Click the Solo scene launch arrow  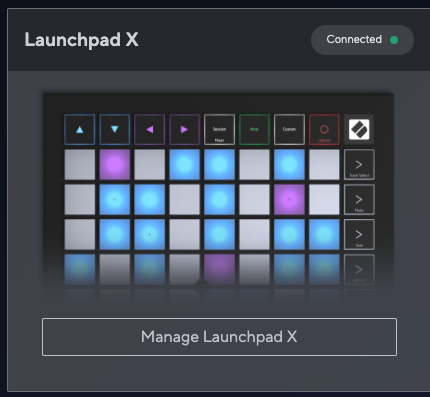click(x=359, y=234)
